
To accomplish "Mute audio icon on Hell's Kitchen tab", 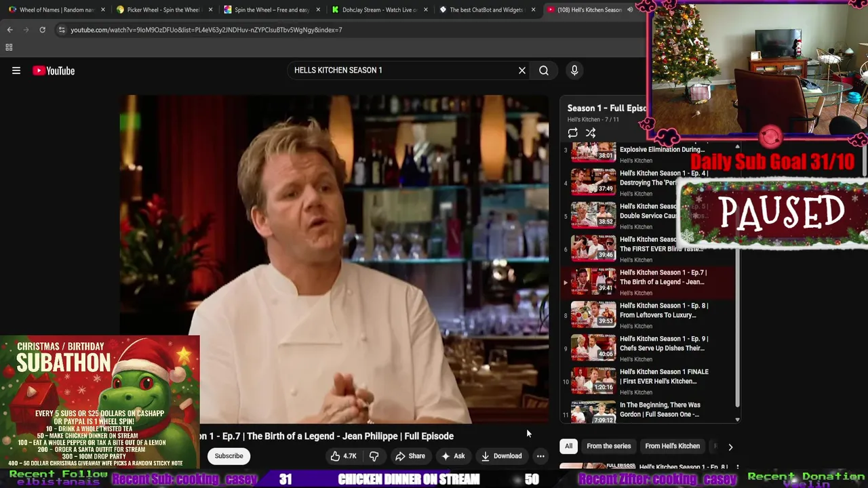I will pos(630,10).
